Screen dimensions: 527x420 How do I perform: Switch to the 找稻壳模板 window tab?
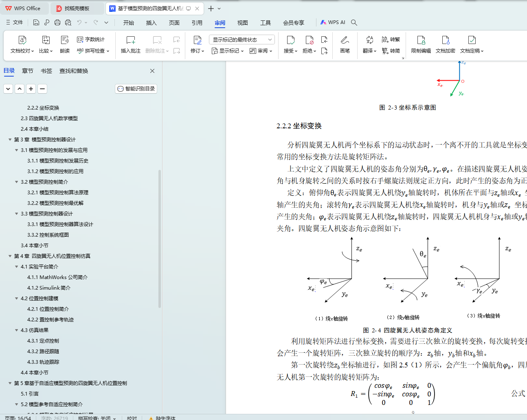[77, 8]
